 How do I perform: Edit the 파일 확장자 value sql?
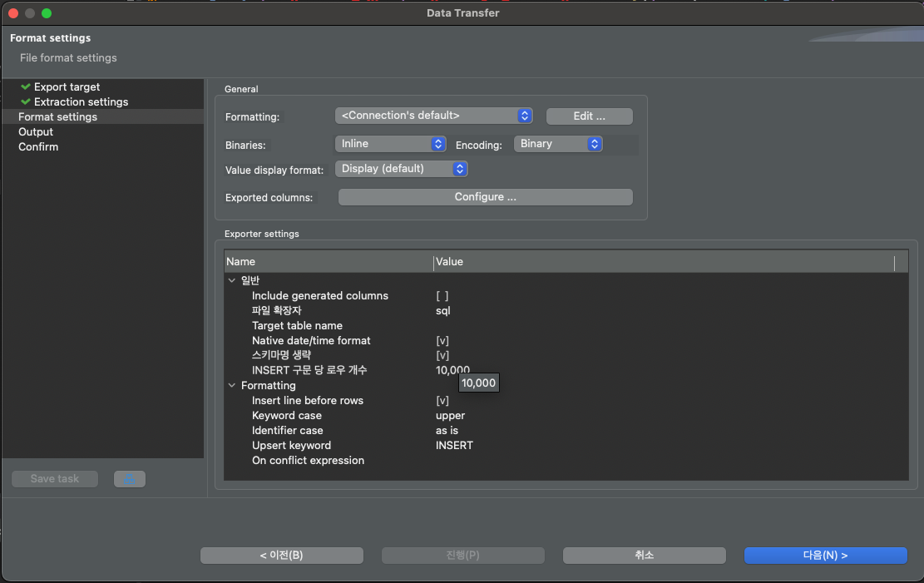pyautogui.click(x=442, y=311)
